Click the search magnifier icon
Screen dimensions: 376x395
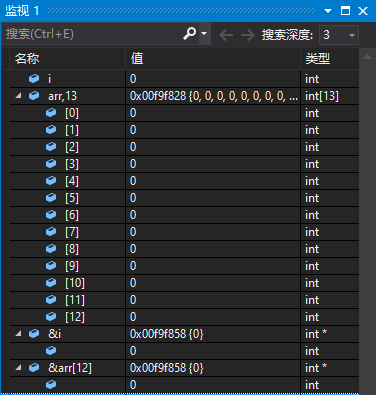tap(190, 34)
